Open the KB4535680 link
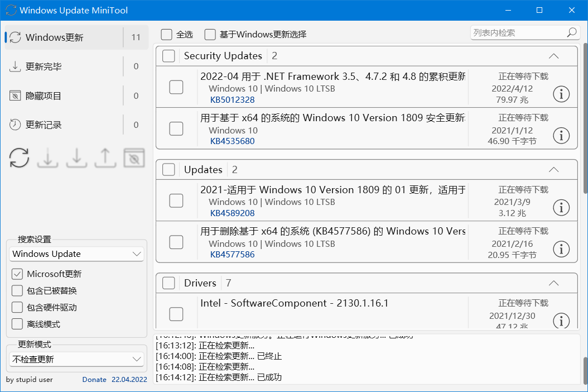The width and height of the screenshot is (588, 392). click(x=232, y=141)
